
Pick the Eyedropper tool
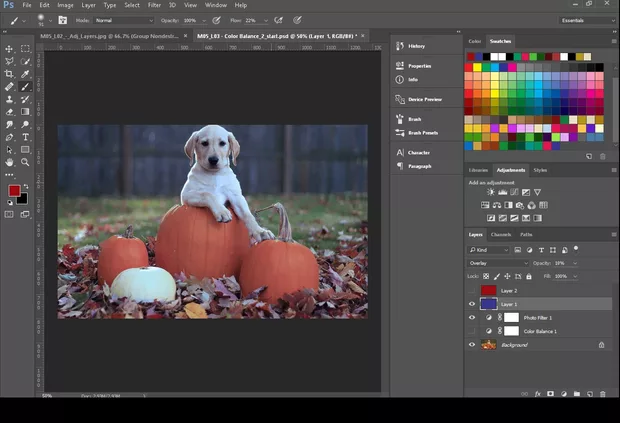(26, 74)
